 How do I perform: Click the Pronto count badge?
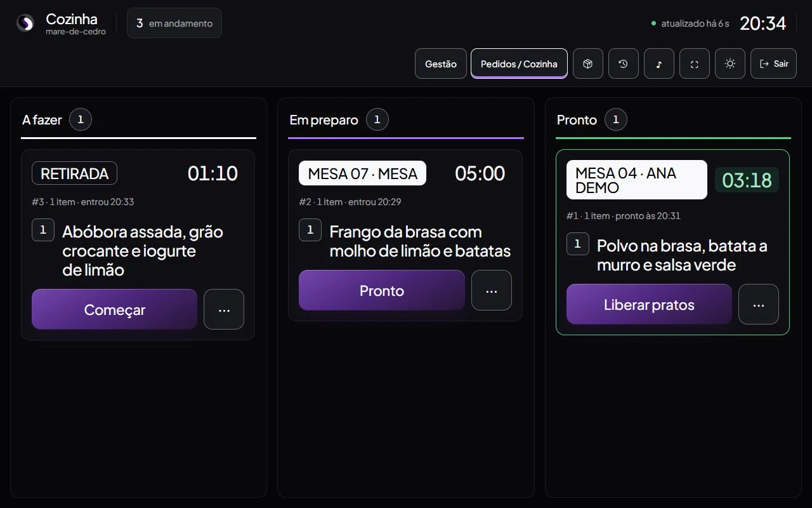[615, 119]
